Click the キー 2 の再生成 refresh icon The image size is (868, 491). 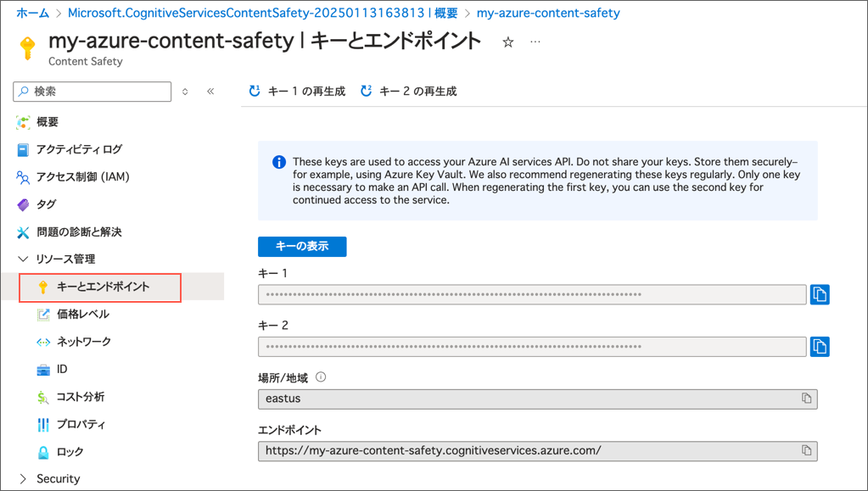click(x=366, y=91)
